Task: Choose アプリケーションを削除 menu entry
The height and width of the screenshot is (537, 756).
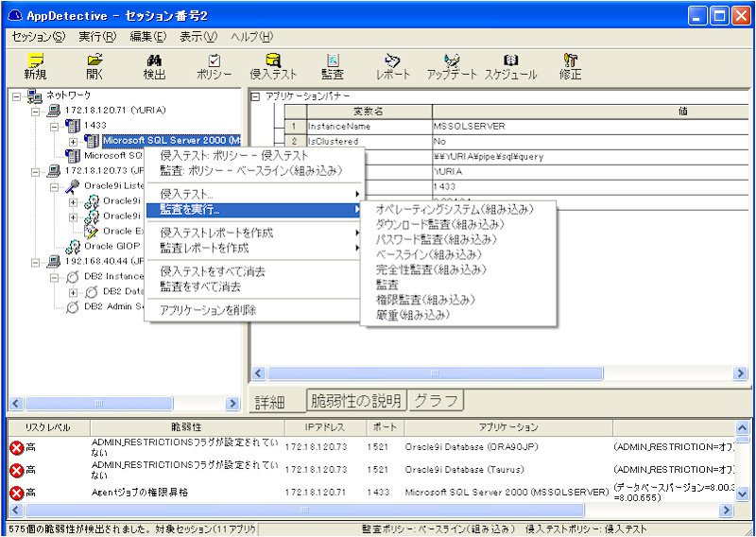Action: point(253,310)
